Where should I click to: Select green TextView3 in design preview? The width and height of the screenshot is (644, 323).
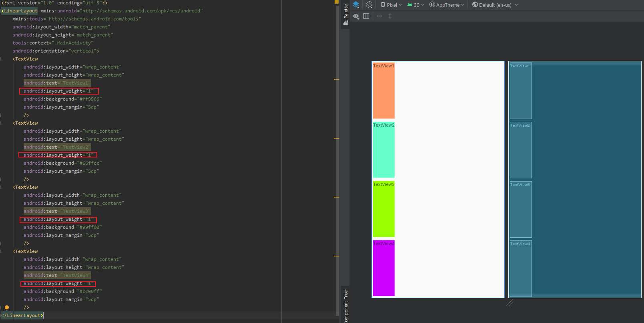(x=383, y=209)
